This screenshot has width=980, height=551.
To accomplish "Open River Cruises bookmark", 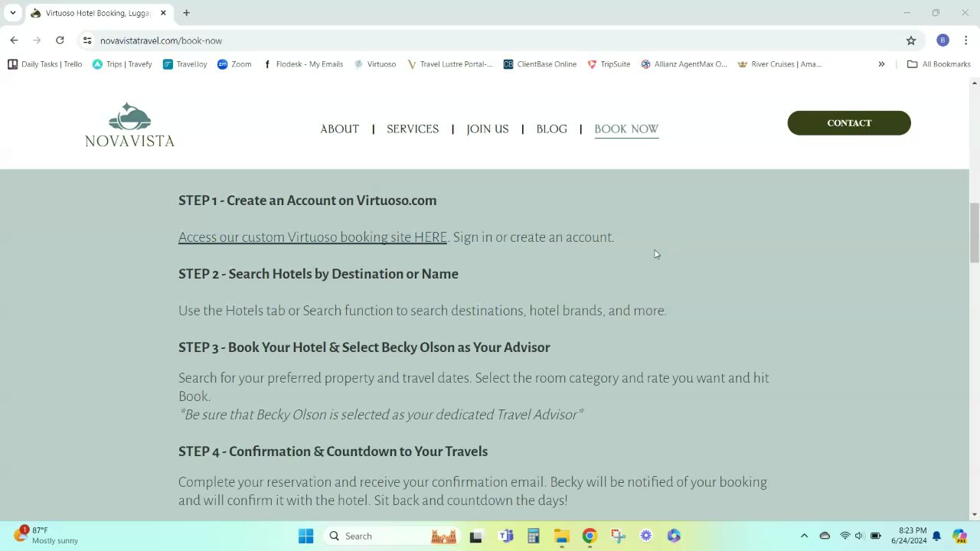I will click(x=779, y=64).
